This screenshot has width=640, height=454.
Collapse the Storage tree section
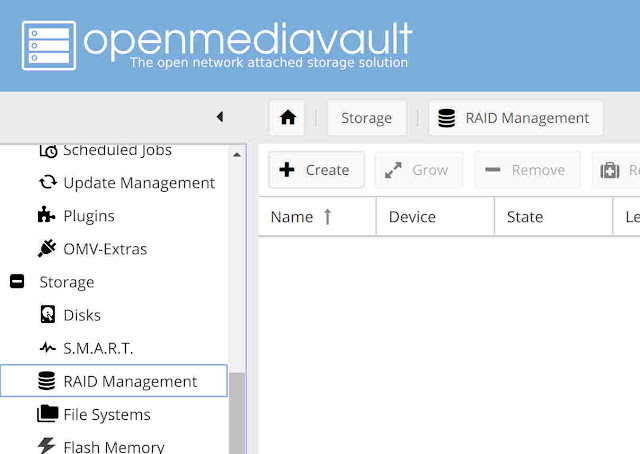17,281
